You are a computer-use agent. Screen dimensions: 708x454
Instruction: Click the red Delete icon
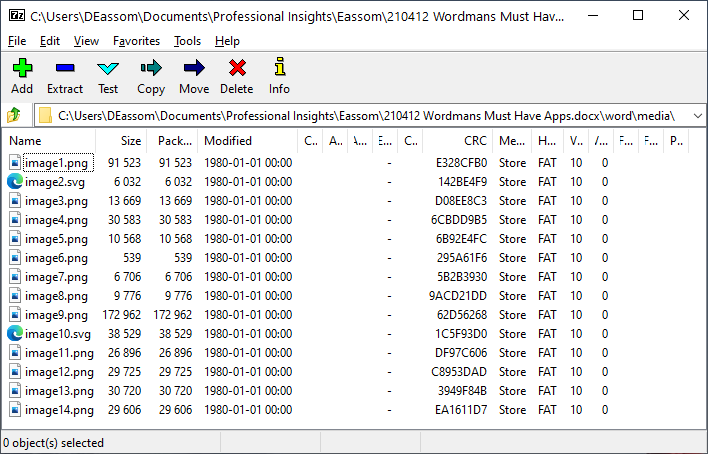(237, 68)
